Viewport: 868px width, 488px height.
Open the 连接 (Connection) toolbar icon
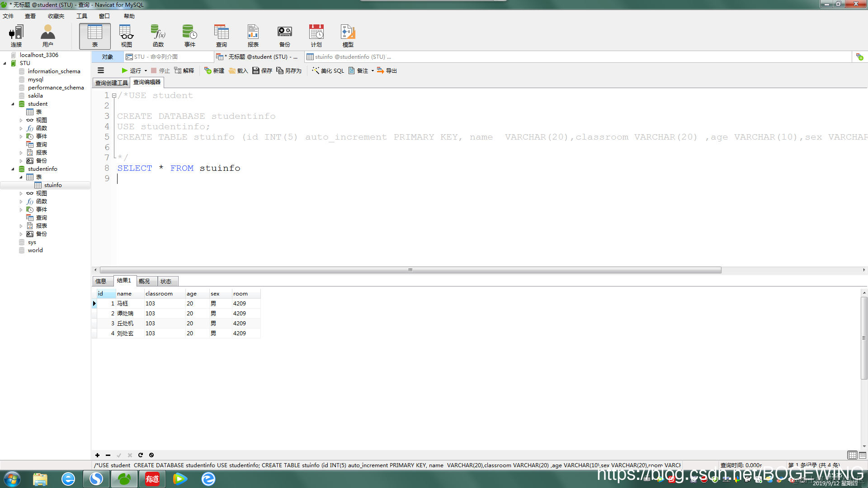[x=16, y=36]
